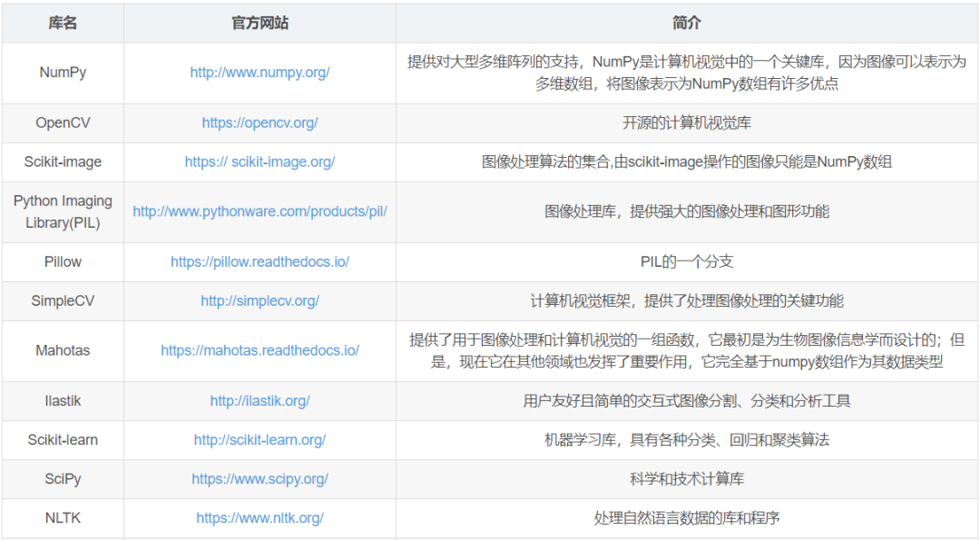Viewport: 980px width, 540px height.
Task: Click description 图像处理库，提供强大的图像处理和图形功能
Action: (x=686, y=211)
